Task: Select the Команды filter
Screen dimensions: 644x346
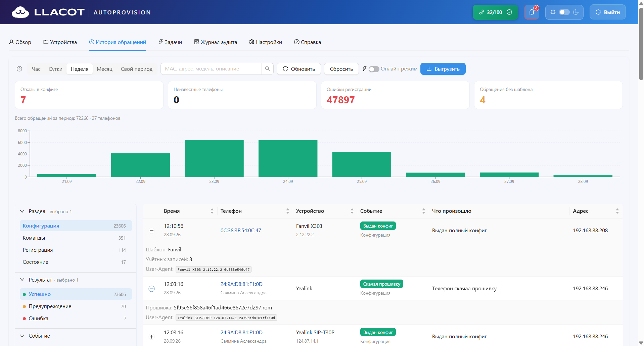Action: [76, 238]
